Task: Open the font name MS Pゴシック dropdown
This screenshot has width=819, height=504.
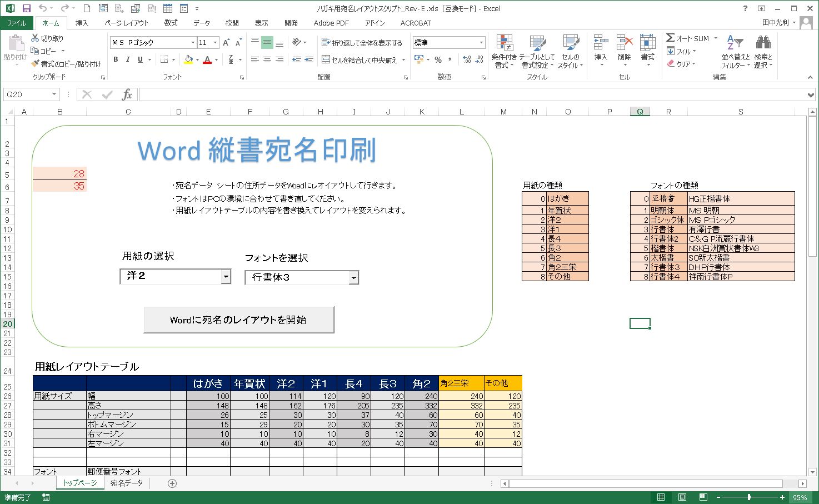Action: point(193,42)
